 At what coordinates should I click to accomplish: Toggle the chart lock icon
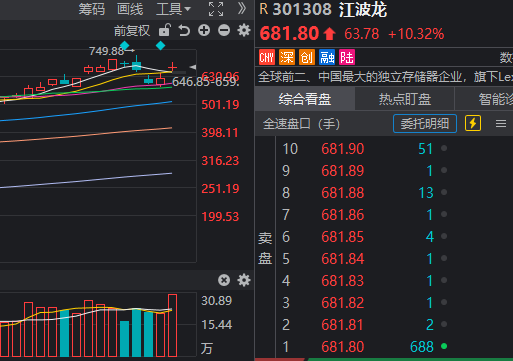tap(165, 30)
